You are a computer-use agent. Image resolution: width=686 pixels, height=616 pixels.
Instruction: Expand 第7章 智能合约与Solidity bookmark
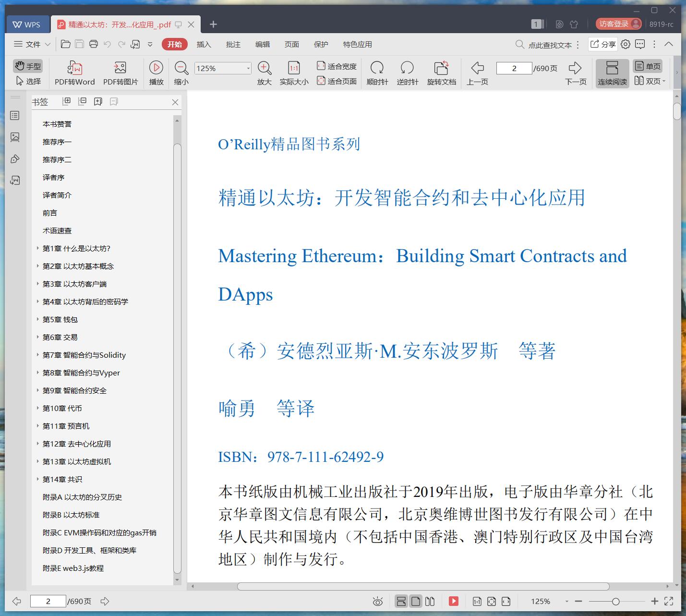tap(38, 355)
